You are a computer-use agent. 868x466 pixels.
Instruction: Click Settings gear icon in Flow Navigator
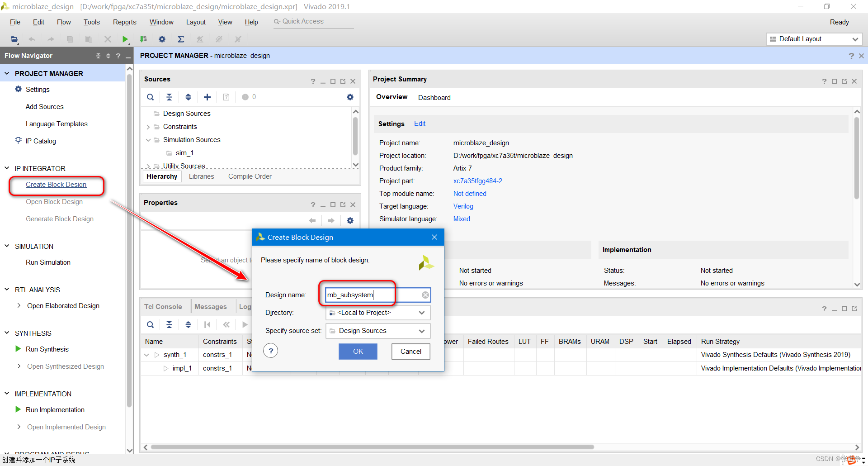pos(18,89)
